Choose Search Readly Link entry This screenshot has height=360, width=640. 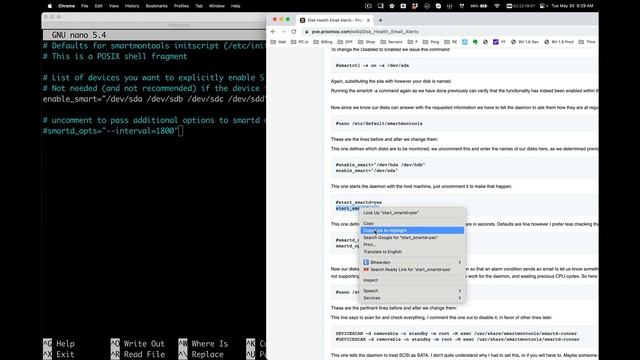point(411,269)
